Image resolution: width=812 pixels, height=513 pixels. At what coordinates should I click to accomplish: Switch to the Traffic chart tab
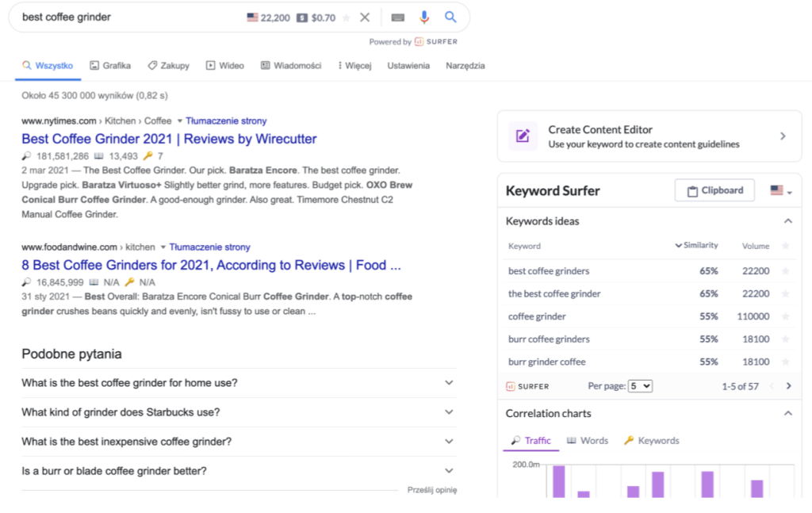530,441
